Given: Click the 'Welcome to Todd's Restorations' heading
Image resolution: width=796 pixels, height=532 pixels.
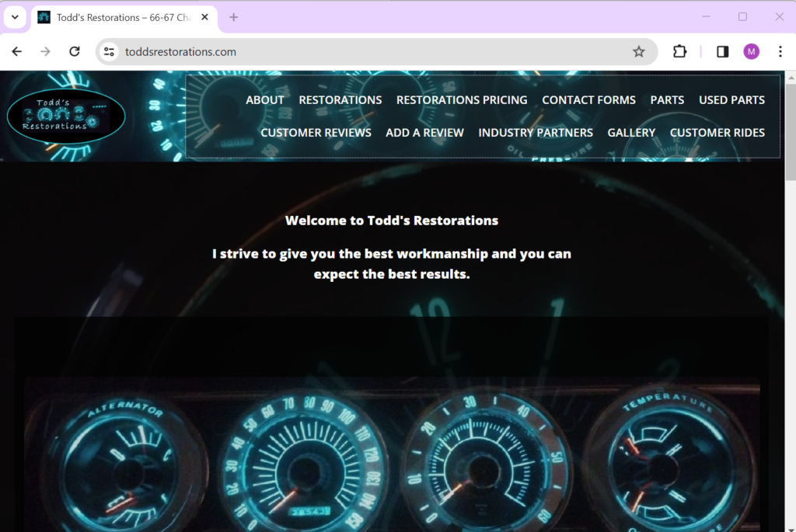Looking at the screenshot, I should tap(392, 221).
